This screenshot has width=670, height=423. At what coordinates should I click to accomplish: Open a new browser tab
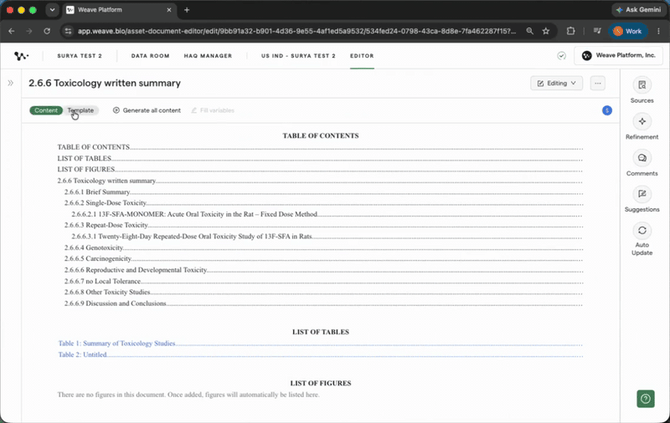187,10
